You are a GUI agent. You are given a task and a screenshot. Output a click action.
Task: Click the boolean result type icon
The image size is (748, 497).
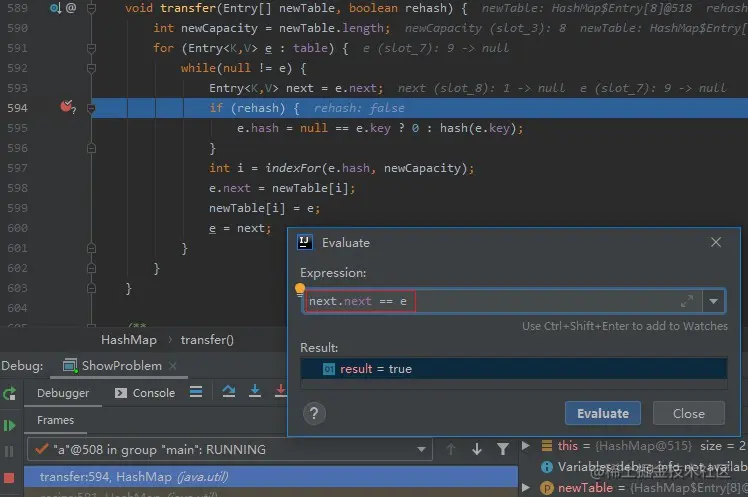click(x=329, y=369)
